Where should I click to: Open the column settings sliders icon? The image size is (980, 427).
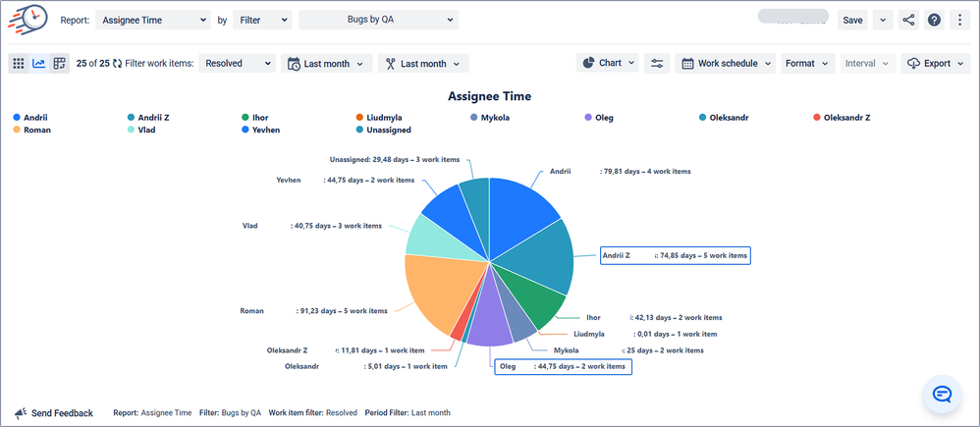pos(657,63)
